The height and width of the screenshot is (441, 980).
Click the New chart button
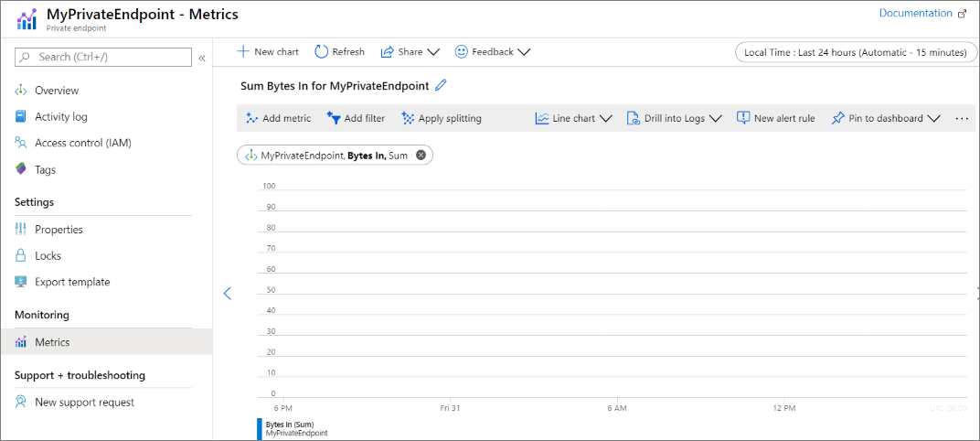[x=267, y=52]
